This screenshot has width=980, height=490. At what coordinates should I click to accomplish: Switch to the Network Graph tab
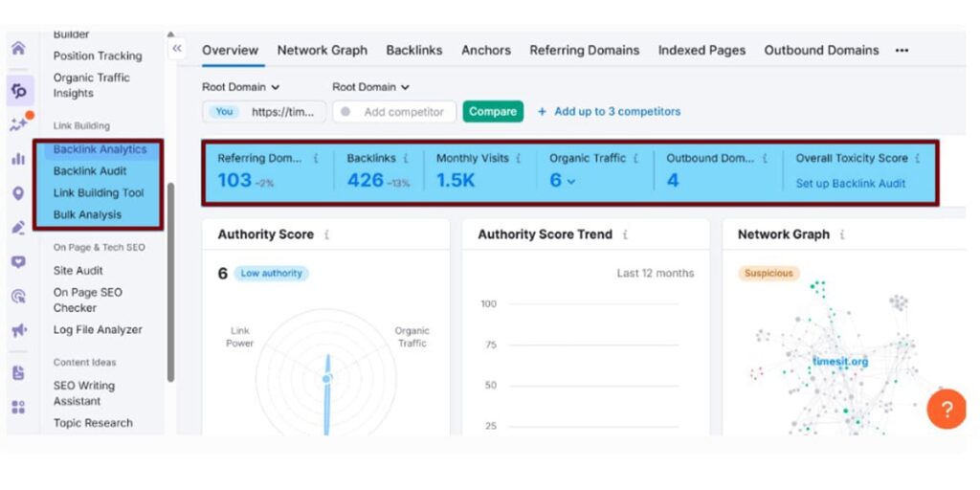pyautogui.click(x=322, y=51)
